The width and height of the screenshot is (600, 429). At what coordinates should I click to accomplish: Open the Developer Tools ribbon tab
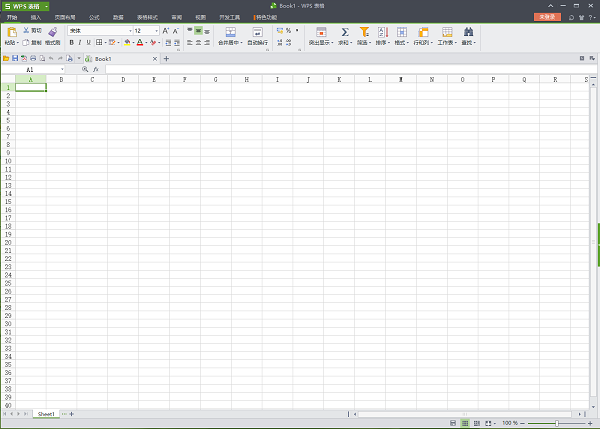point(230,18)
